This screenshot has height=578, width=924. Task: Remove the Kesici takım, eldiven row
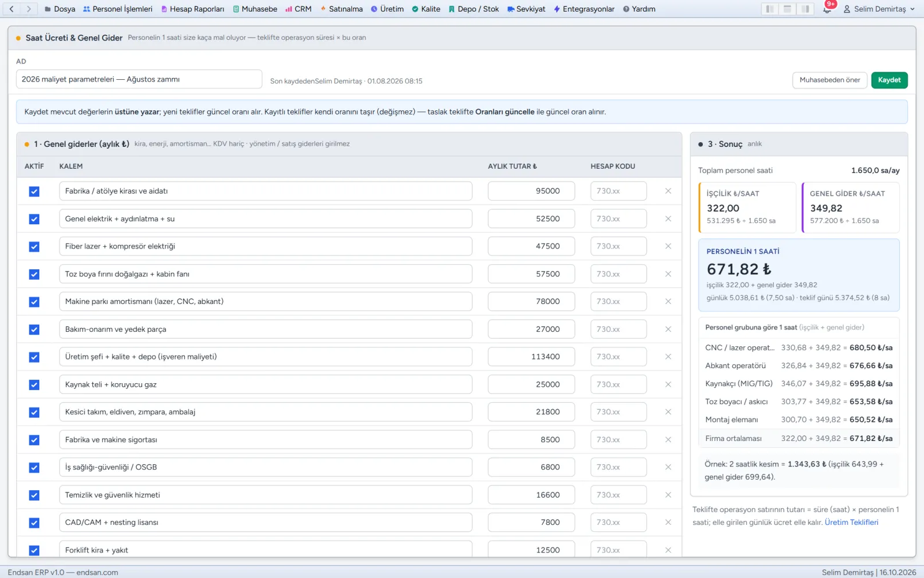click(668, 412)
